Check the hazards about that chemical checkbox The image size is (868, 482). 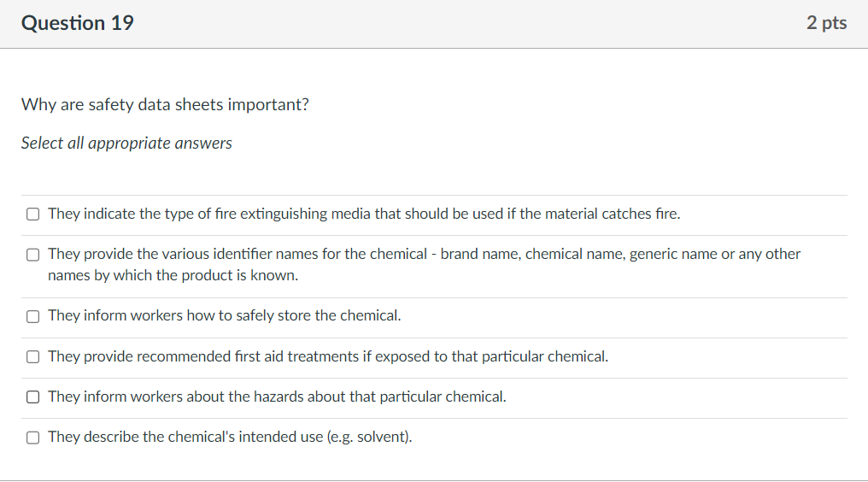[x=32, y=397]
